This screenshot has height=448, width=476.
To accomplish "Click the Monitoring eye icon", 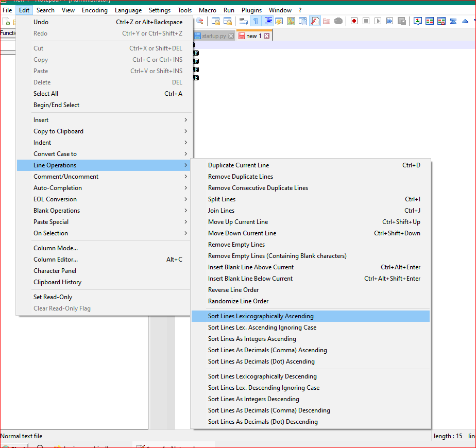I will pyautogui.click(x=338, y=21).
